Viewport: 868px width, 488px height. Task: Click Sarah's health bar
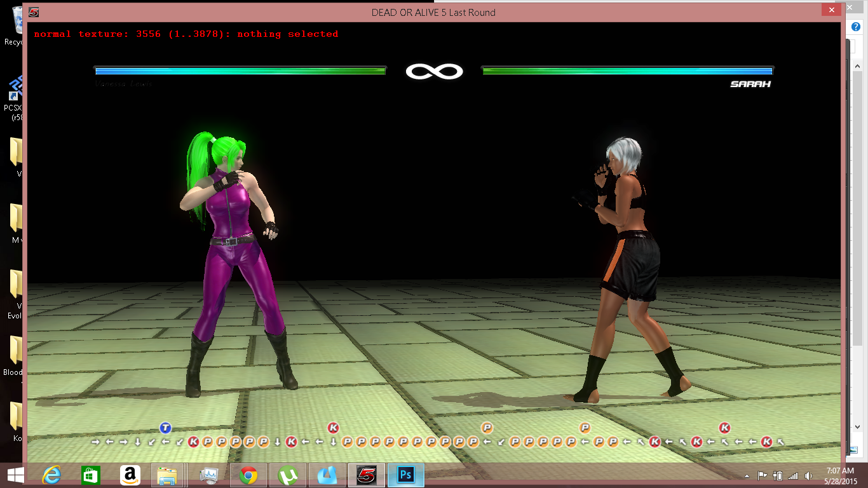pos(627,71)
